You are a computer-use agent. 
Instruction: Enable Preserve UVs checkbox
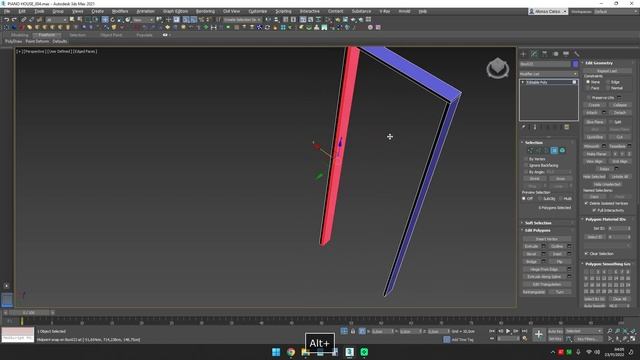click(588, 98)
